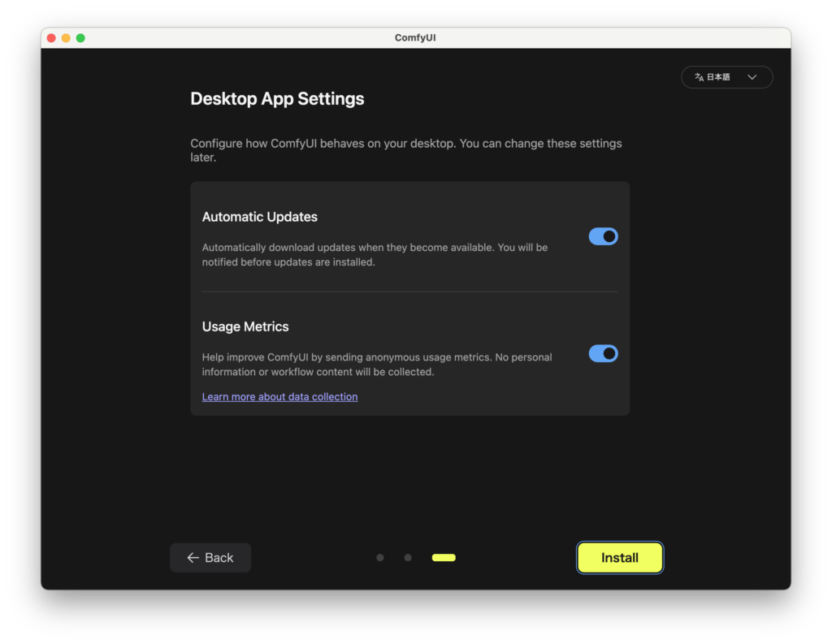Click the anonymous usage metrics description text
The width and height of the screenshot is (832, 644).
pos(376,365)
